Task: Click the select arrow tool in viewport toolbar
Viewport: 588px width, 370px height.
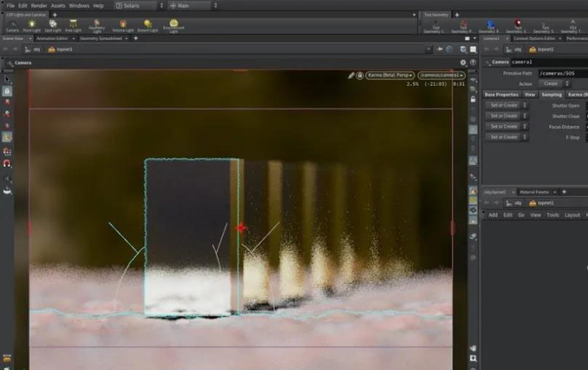Action: (x=7, y=79)
